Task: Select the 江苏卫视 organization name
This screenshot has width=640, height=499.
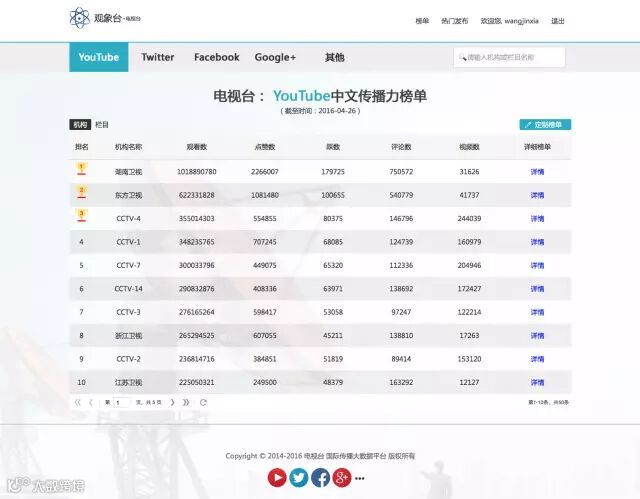Action: point(129,382)
